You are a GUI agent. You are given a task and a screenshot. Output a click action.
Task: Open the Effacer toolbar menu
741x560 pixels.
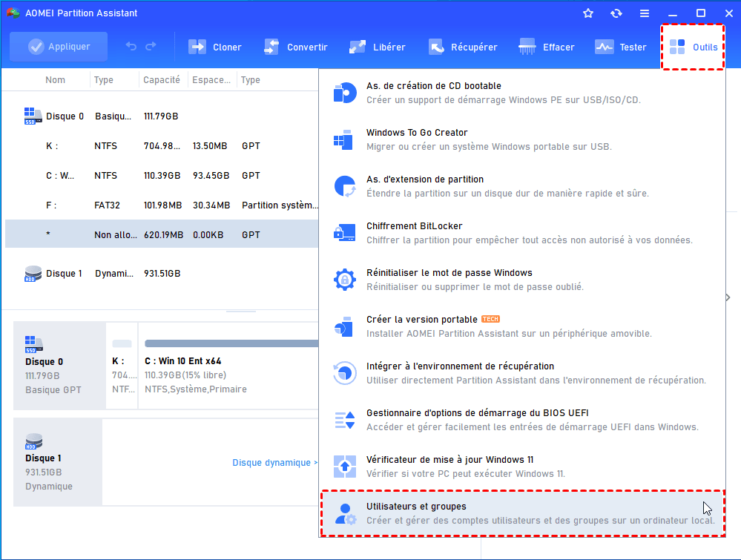546,47
